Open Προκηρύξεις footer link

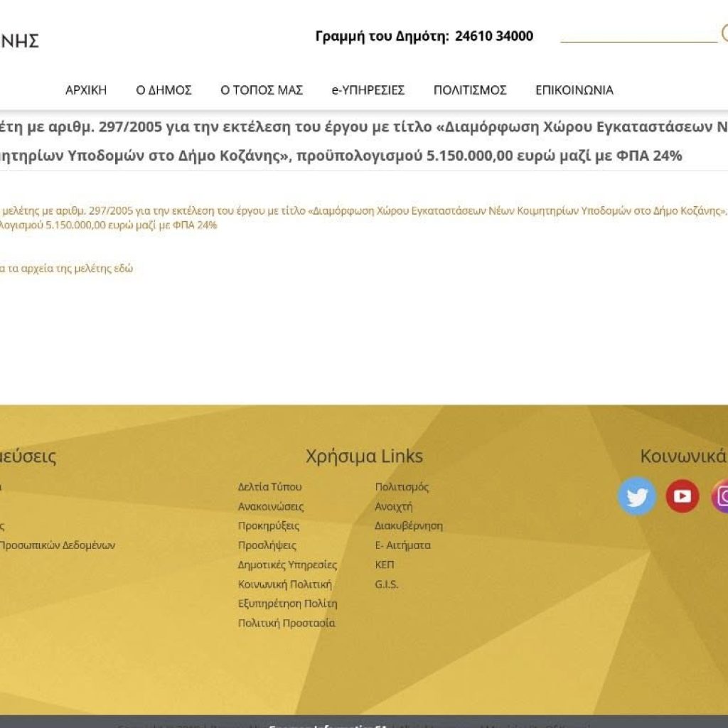268,526
